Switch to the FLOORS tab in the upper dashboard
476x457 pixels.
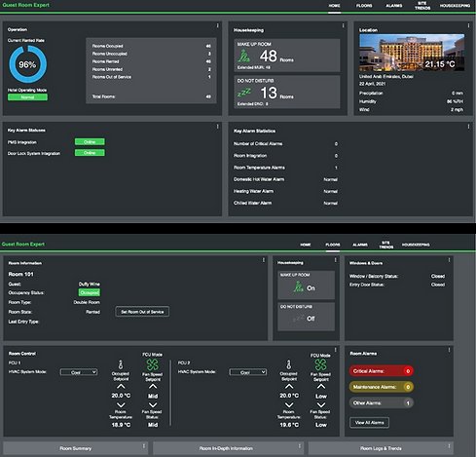point(364,6)
